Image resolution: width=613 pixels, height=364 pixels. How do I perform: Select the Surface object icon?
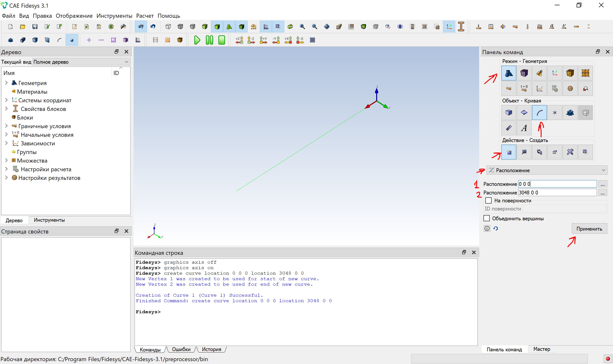tap(524, 113)
